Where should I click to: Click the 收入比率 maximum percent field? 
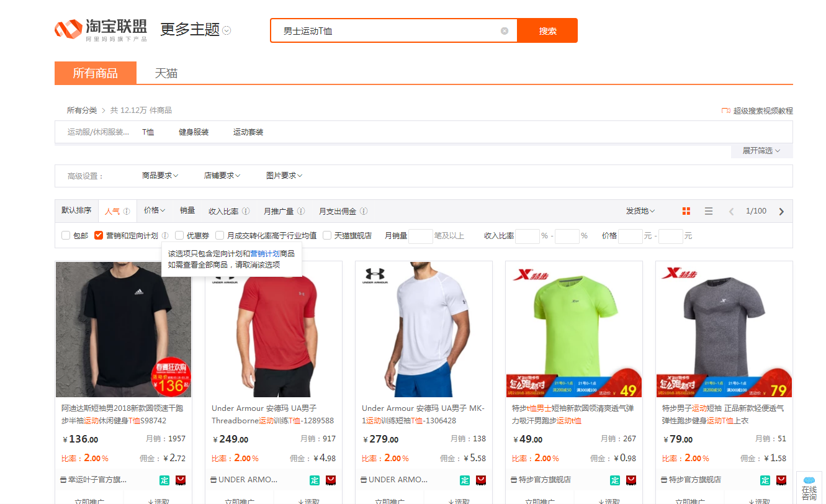567,236
